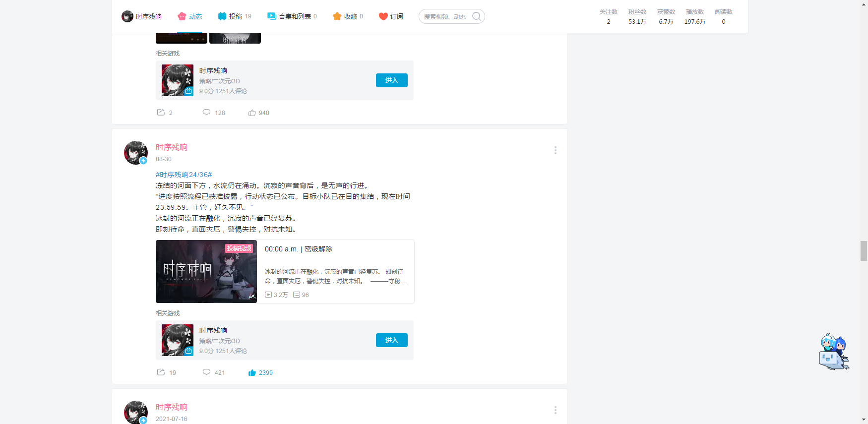Screen dimensions: 868x424
Task: Click the 阅读数 0 stat
Action: (724, 16)
